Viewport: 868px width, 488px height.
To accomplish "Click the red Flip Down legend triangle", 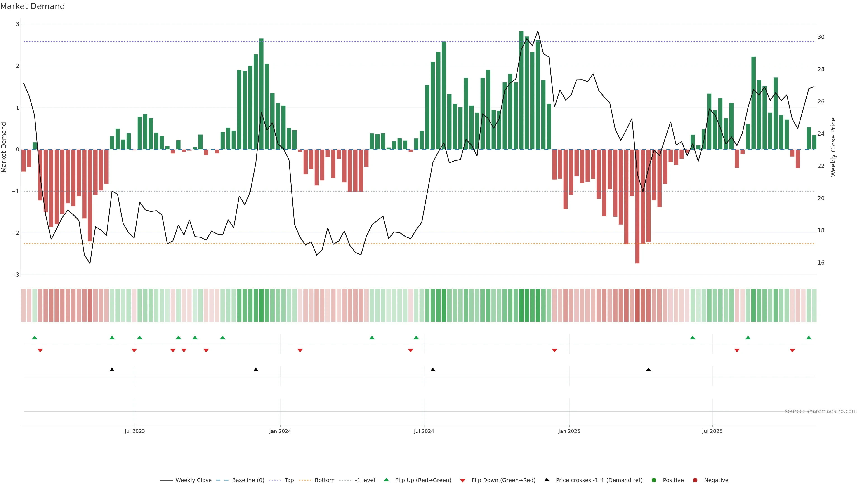I will 463,480.
